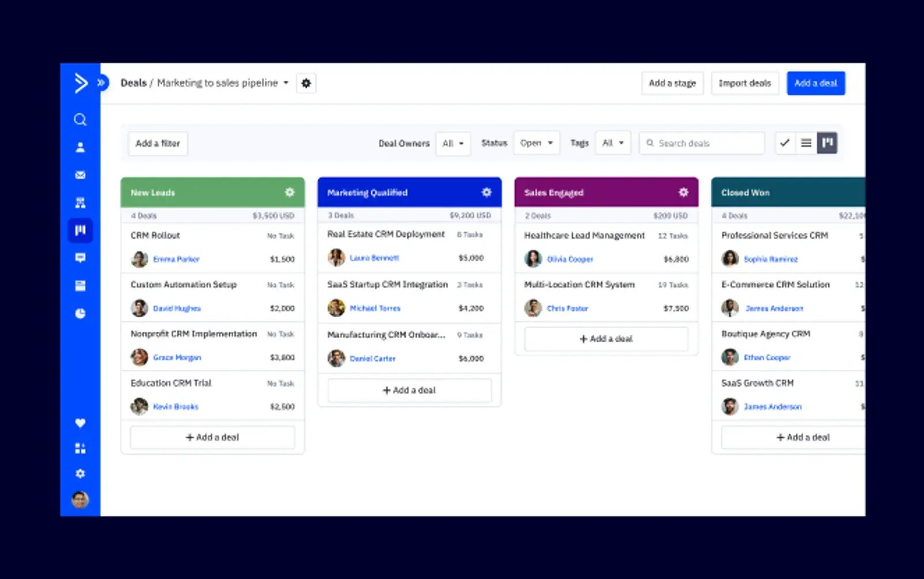Open the Marketing to sales pipeline selector

point(222,83)
